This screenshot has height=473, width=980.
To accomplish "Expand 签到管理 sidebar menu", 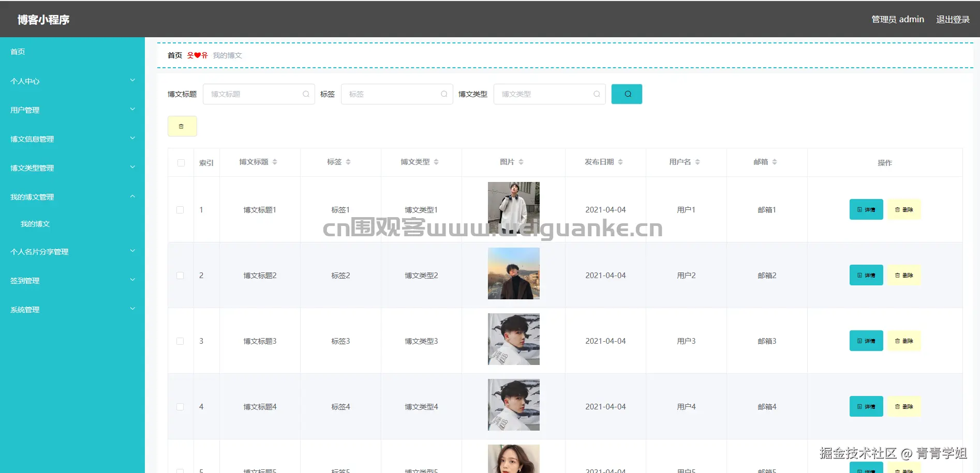I will tap(72, 281).
